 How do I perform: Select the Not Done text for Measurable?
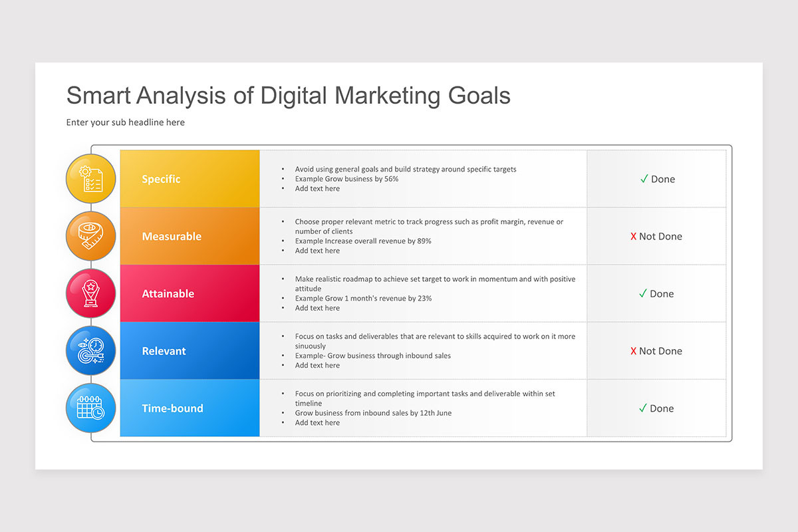(x=660, y=236)
